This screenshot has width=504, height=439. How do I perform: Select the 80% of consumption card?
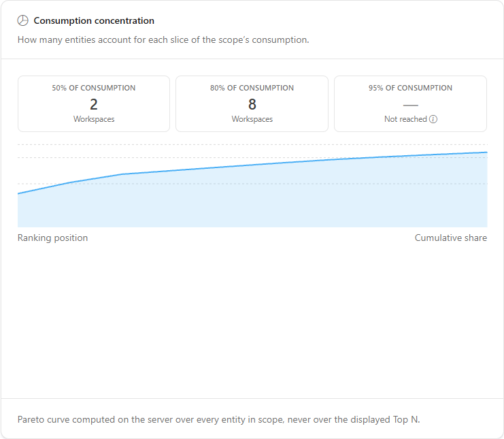(252, 104)
